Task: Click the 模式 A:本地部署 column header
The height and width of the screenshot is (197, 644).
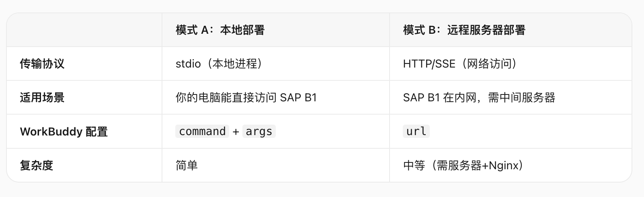Action: point(220,30)
